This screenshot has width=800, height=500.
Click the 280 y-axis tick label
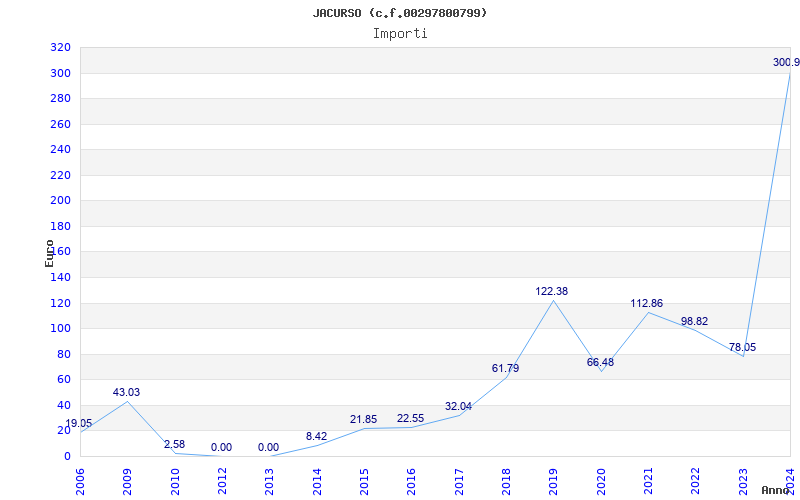tap(60, 98)
